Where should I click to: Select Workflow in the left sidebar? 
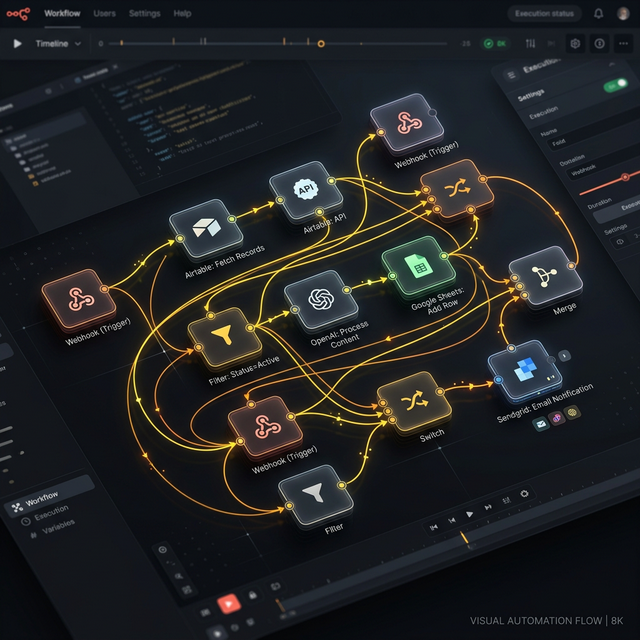pyautogui.click(x=49, y=495)
